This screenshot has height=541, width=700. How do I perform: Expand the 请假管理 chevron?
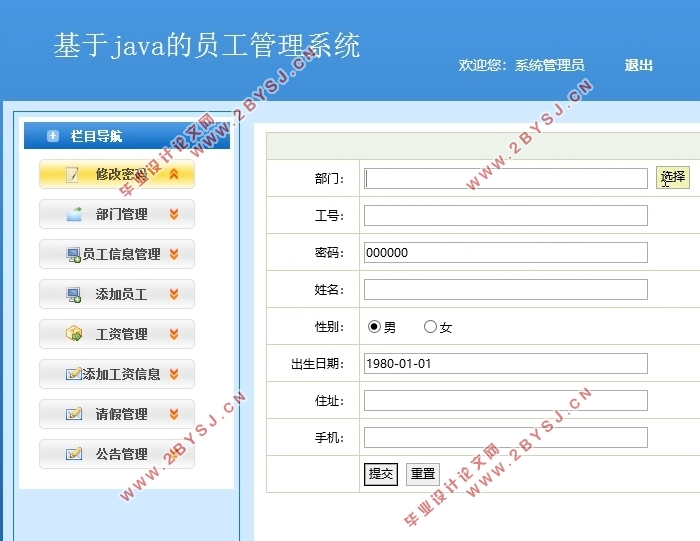pyautogui.click(x=174, y=414)
